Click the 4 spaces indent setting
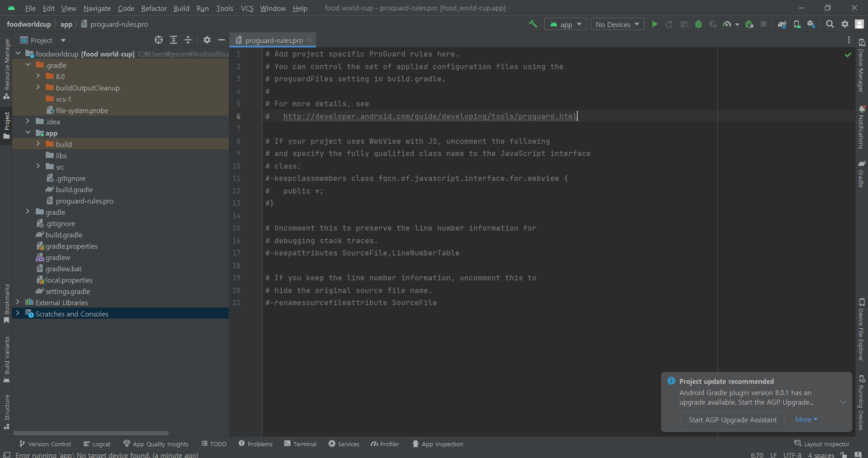Viewport: 868px width, 458px height. pos(821,455)
